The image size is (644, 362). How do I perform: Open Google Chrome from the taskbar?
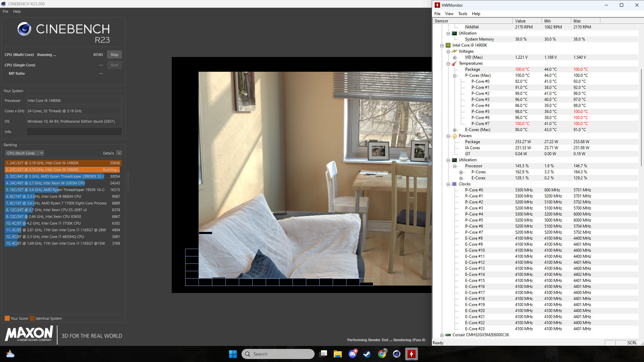[x=382, y=354]
